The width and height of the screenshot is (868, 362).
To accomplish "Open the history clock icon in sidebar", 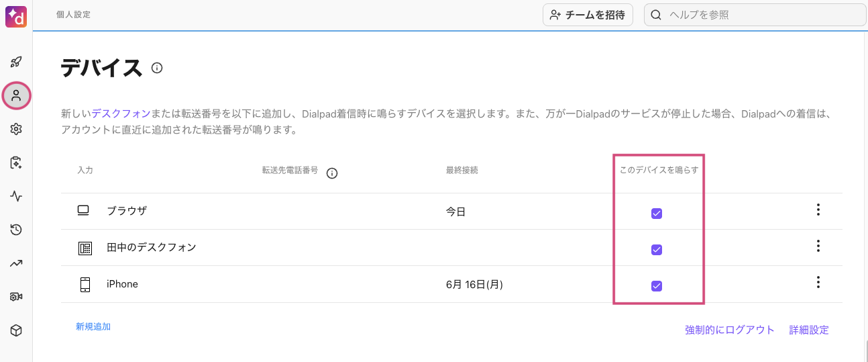I will tap(16, 230).
